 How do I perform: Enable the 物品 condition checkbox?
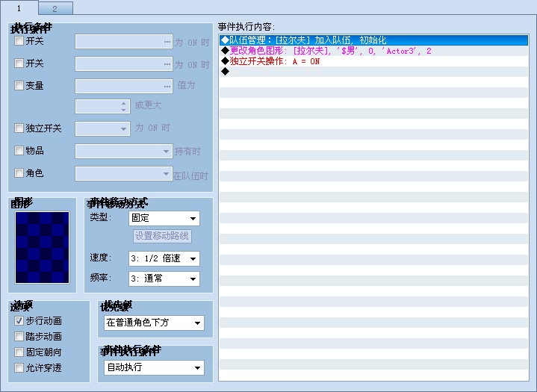[x=19, y=151]
